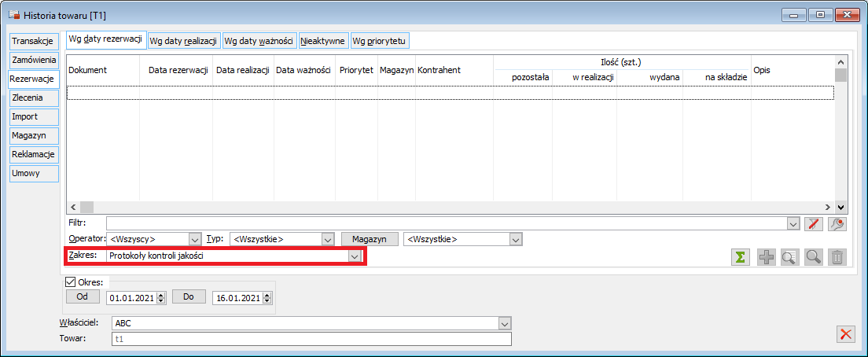Image resolution: width=868 pixels, height=357 pixels.
Task: Select the Zamówienia side tab
Action: [33, 59]
